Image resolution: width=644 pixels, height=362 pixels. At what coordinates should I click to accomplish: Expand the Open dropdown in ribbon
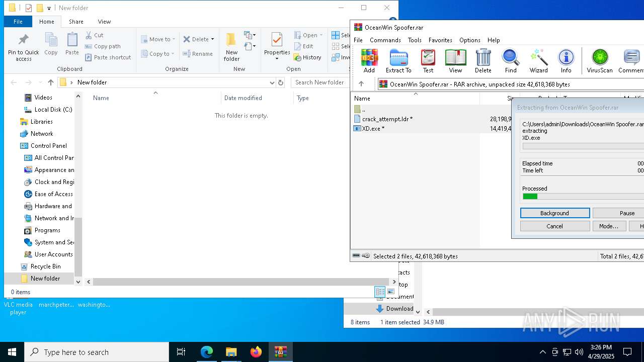320,35
